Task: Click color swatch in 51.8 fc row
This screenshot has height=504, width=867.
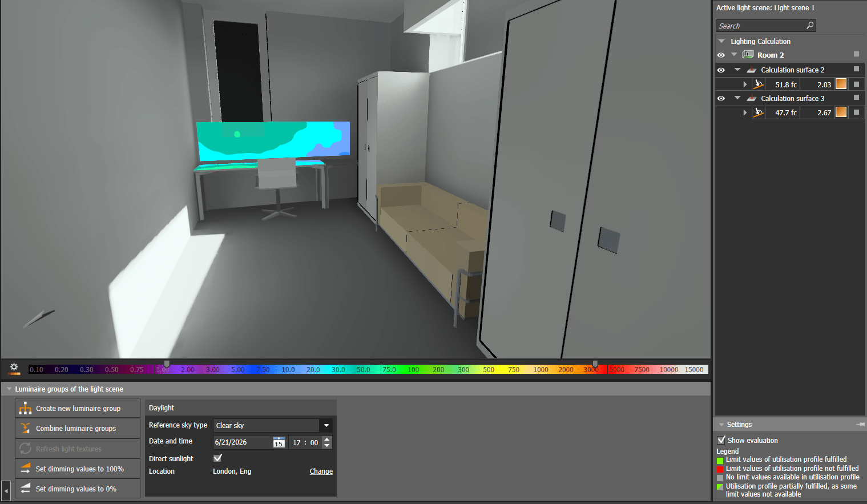Action: [841, 84]
